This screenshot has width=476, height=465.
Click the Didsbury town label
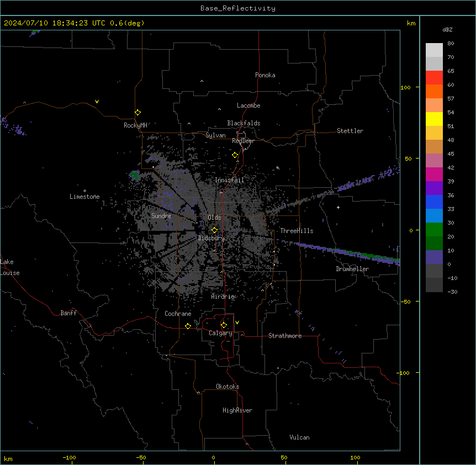(211, 238)
